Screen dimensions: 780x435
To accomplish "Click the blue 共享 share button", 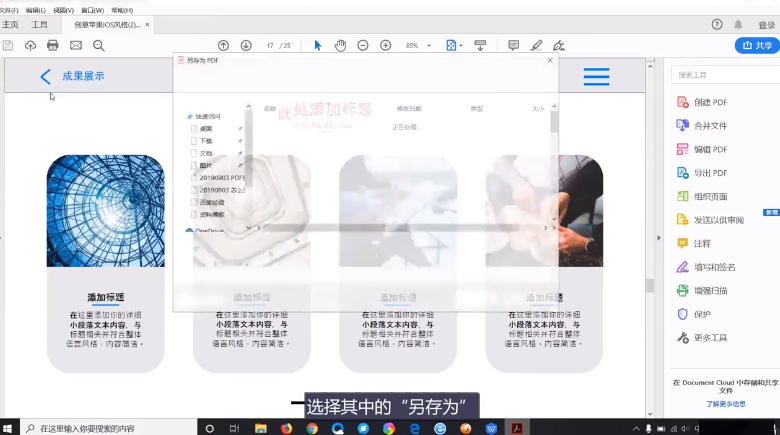I will (x=757, y=45).
